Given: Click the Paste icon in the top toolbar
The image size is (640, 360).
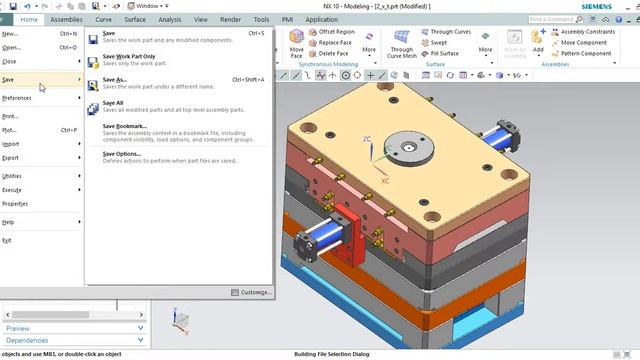Looking at the screenshot, I should point(82,6).
